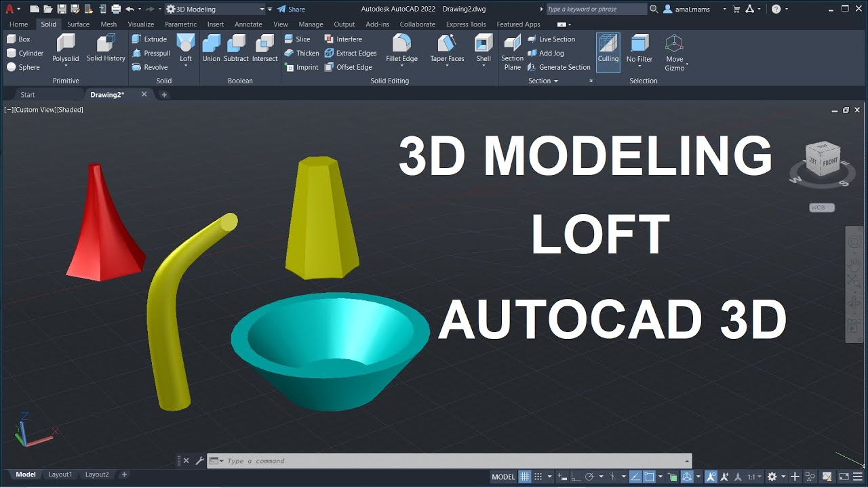
Task: Expand Fillet Edge dropdown arrow
Action: 401,66
